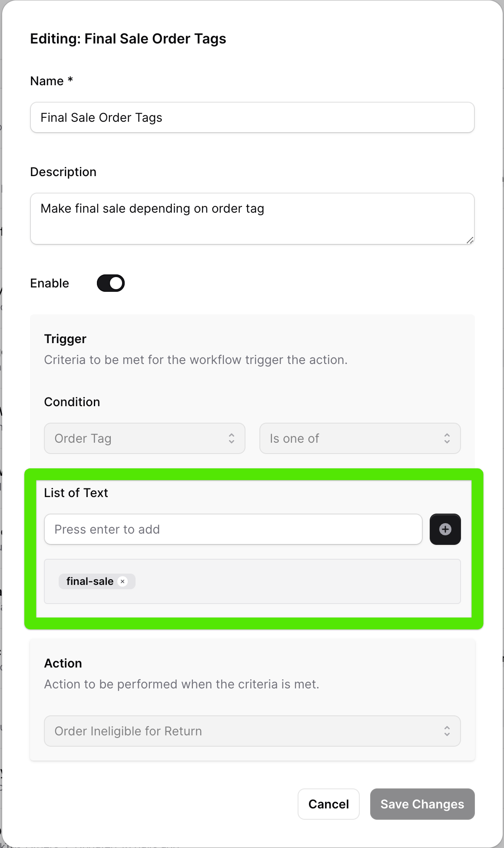Click the Enable label text
Viewport: 504px width, 848px height.
point(50,283)
